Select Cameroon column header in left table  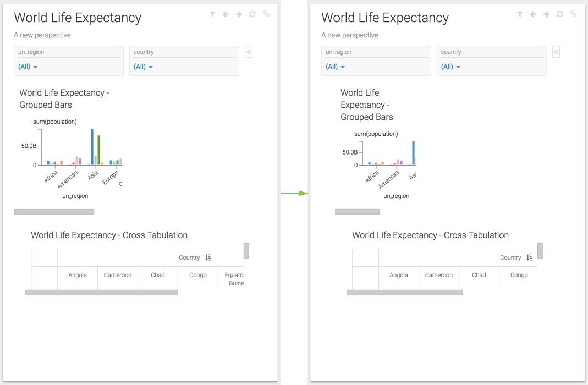(x=118, y=275)
